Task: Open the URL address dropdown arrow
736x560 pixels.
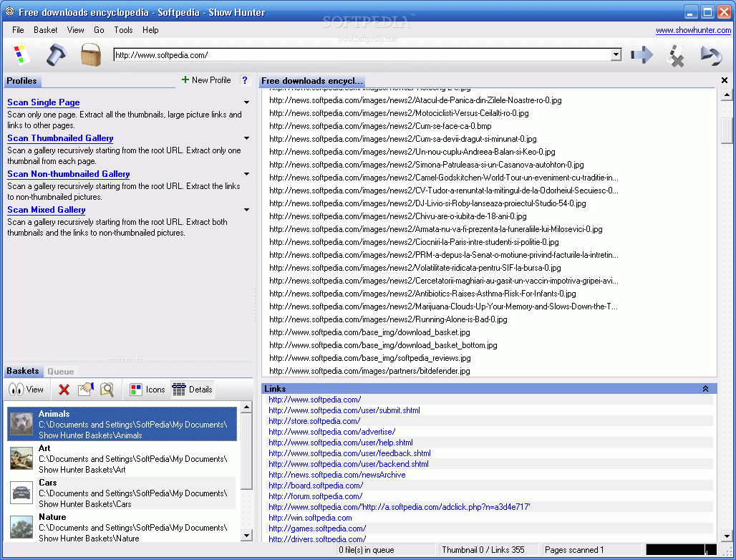Action: click(x=616, y=55)
